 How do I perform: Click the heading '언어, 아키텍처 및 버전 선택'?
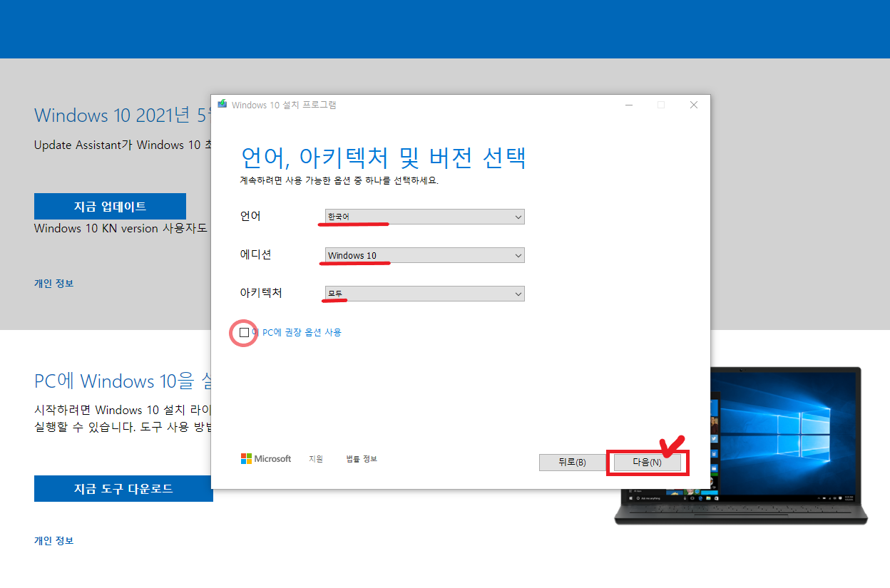[384, 157]
